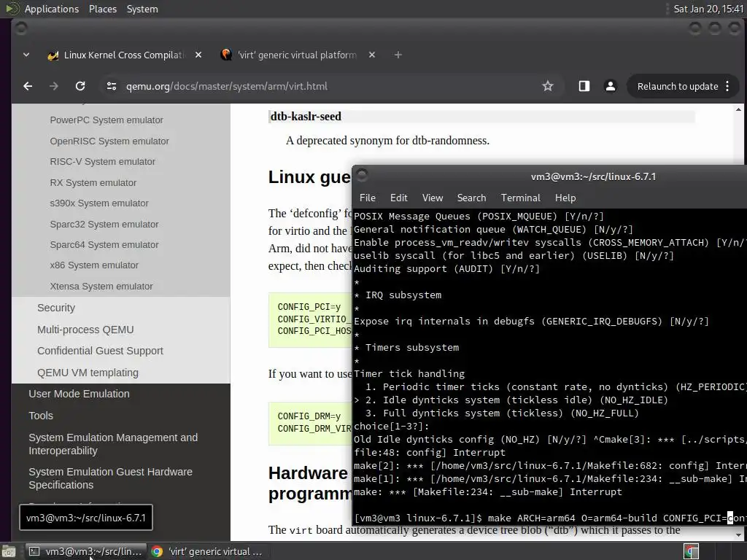The height and width of the screenshot is (560, 747).
Task: Open the System menu
Action: pyautogui.click(x=142, y=9)
